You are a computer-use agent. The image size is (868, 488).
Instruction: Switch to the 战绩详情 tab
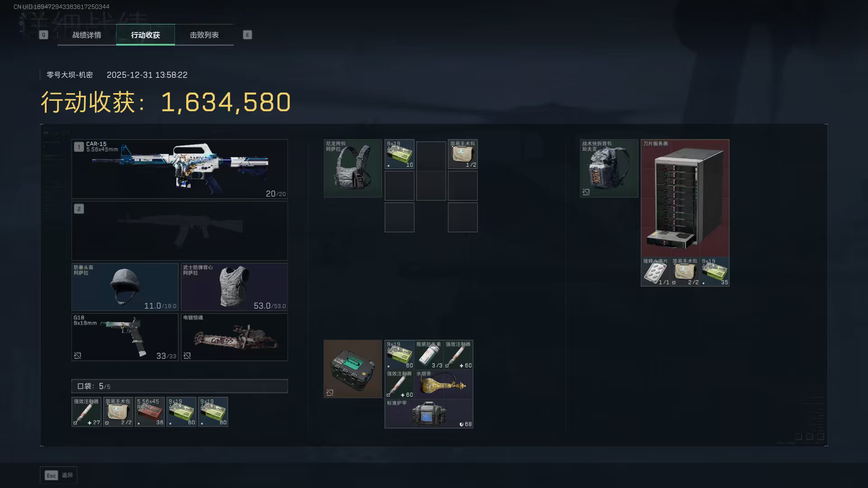click(87, 35)
